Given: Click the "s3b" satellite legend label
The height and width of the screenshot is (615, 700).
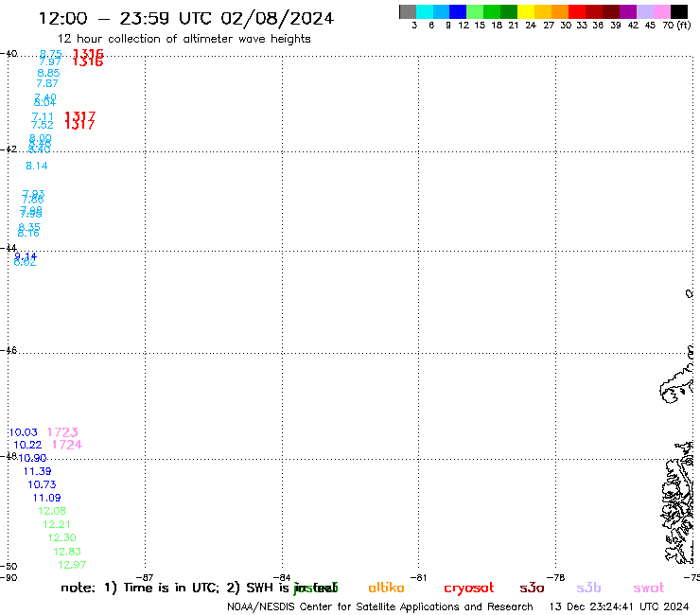Looking at the screenshot, I should (x=588, y=588).
